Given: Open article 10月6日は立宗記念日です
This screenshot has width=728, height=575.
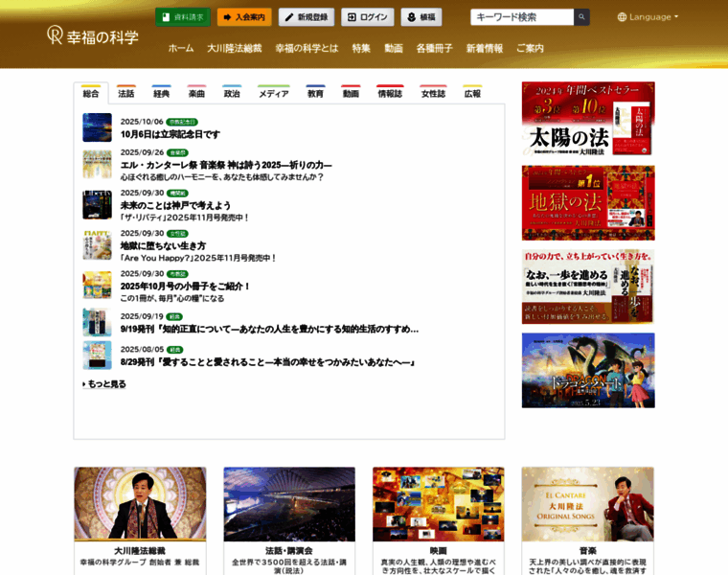Looking at the screenshot, I should click(170, 134).
